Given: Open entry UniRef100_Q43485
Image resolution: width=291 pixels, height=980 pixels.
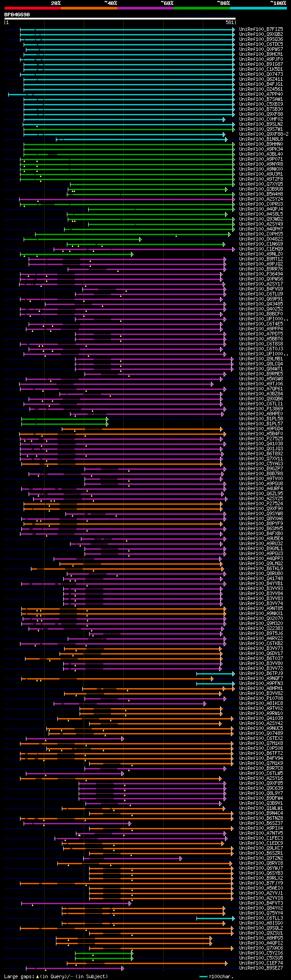Looking at the screenshot, I should pyautogui.click(x=261, y=304).
